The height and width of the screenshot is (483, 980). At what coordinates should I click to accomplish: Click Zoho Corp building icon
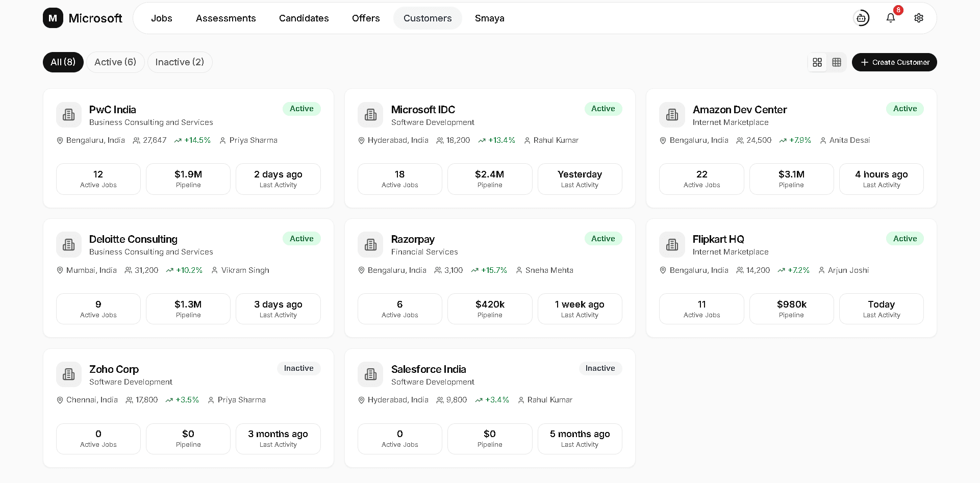click(69, 374)
